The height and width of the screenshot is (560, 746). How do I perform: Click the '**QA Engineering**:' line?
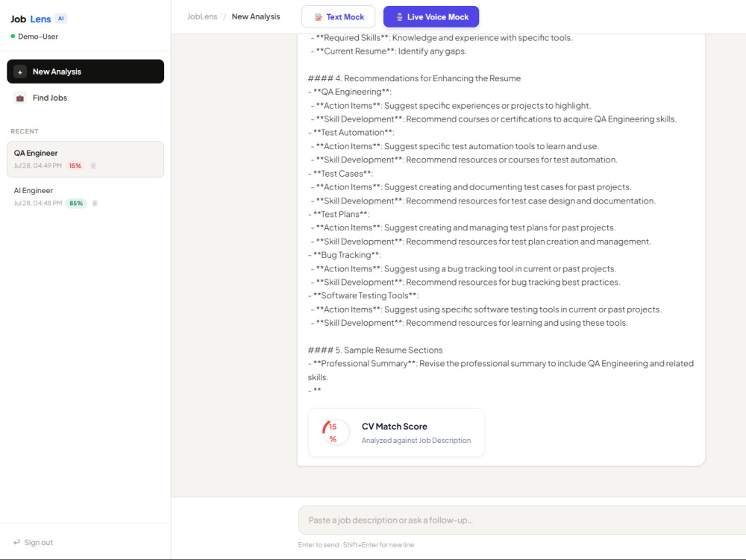(350, 92)
